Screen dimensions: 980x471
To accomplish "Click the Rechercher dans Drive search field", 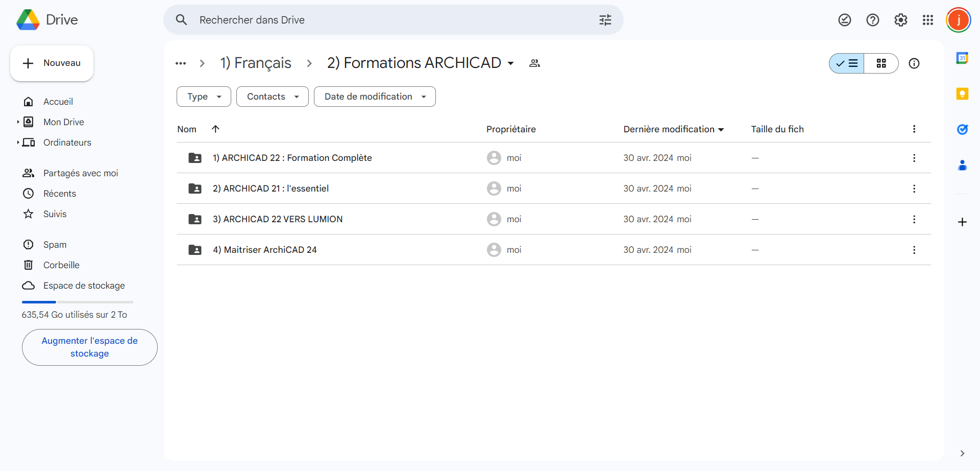I will (393, 20).
